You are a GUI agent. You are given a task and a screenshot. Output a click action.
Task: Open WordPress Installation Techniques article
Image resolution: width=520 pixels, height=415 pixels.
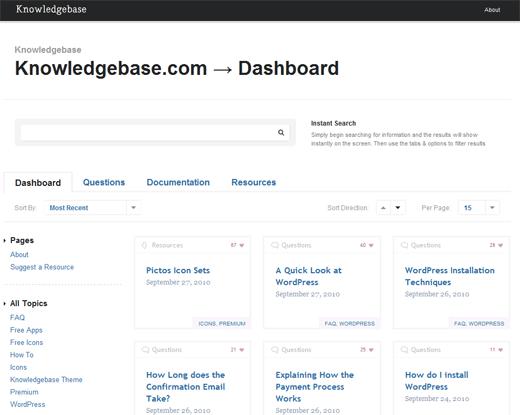pyautogui.click(x=450, y=276)
